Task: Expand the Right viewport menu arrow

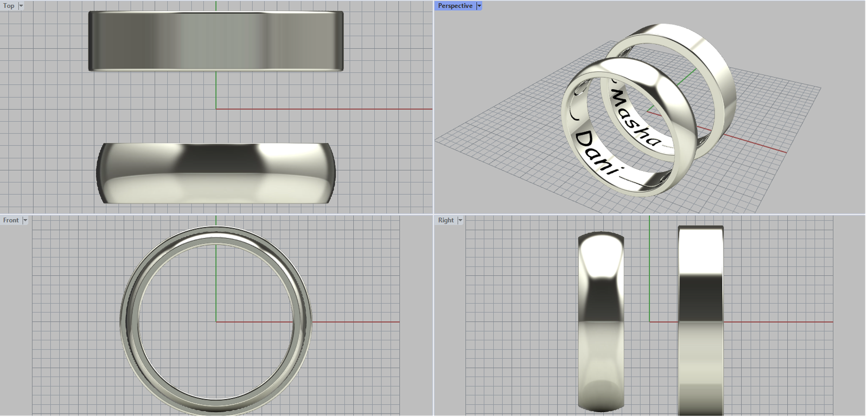Action: click(x=460, y=220)
